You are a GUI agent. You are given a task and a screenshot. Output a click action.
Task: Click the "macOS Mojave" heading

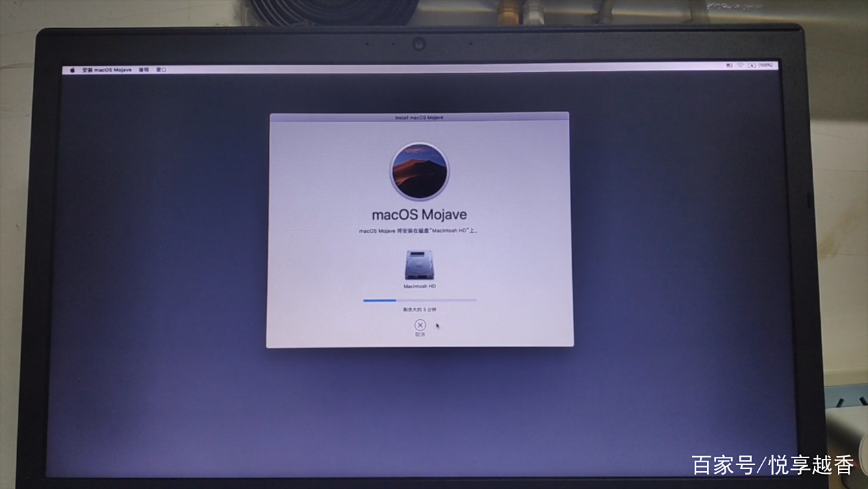tap(420, 214)
